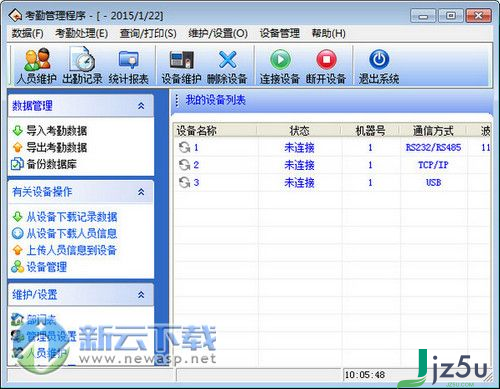Click green arrow icon beside 导入考勤数据
500x389 pixels.
coord(17,131)
